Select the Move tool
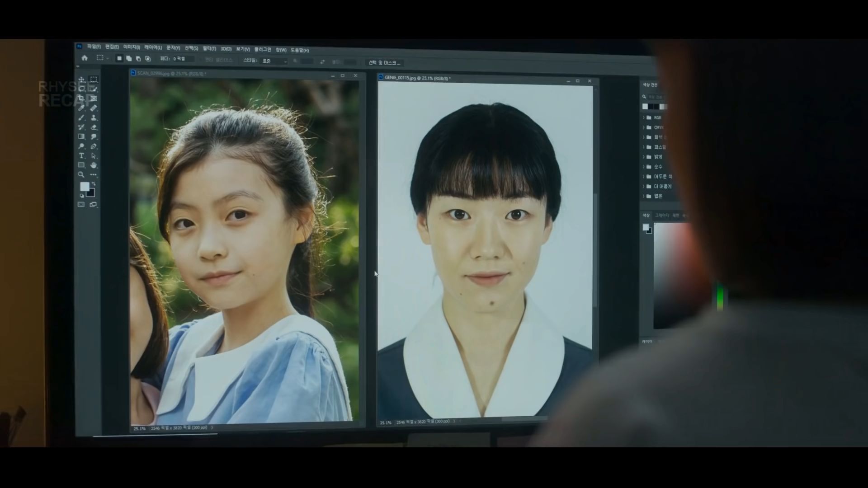The image size is (868, 488). point(81,80)
